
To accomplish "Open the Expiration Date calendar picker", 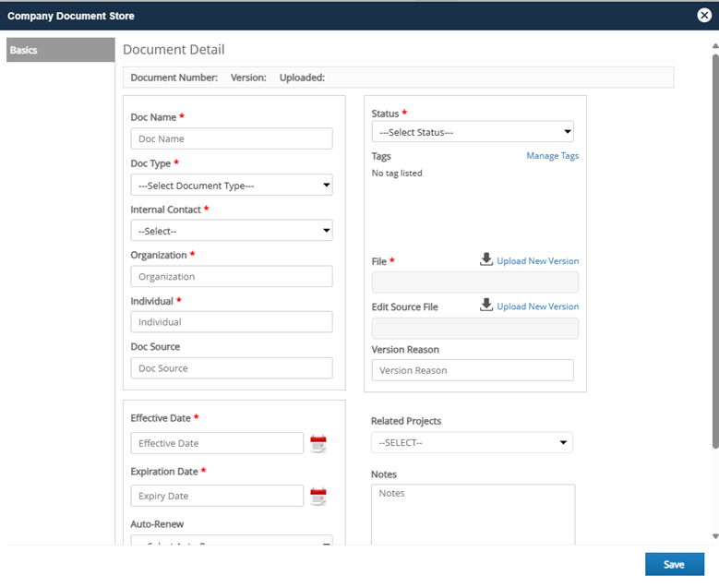I will click(318, 497).
